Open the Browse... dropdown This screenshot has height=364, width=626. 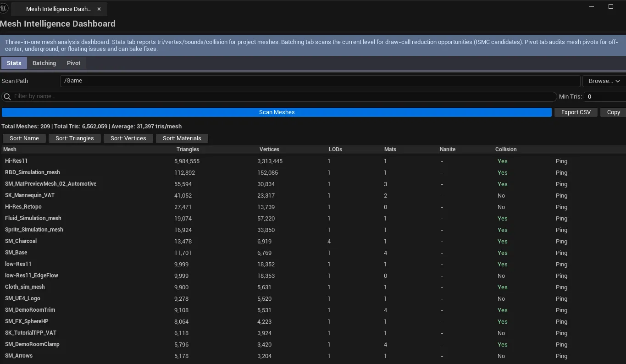[604, 81]
